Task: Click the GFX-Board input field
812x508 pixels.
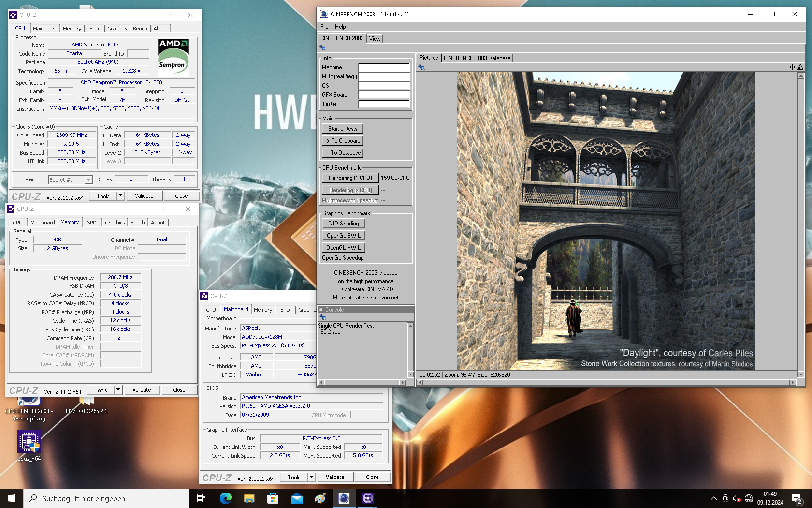Action: coord(384,95)
